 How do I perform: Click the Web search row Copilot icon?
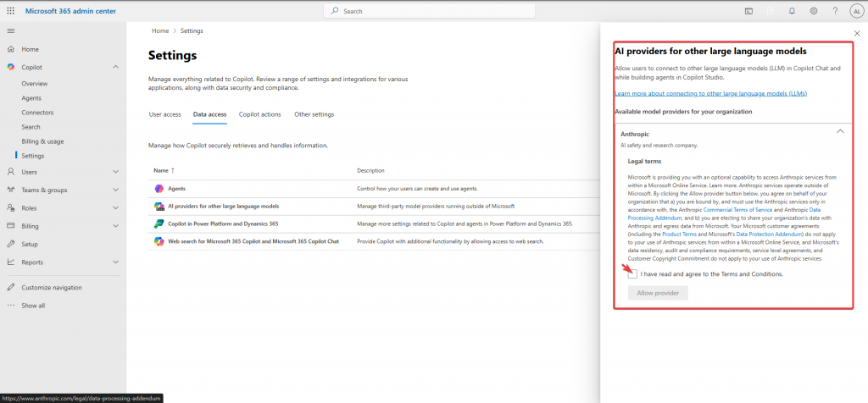click(159, 241)
